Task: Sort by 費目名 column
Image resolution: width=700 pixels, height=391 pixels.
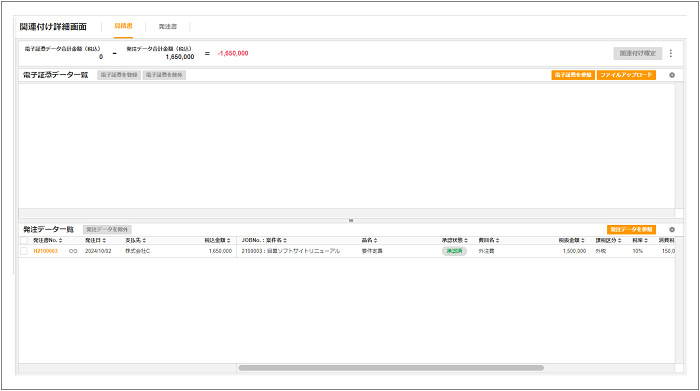Action: (x=489, y=241)
